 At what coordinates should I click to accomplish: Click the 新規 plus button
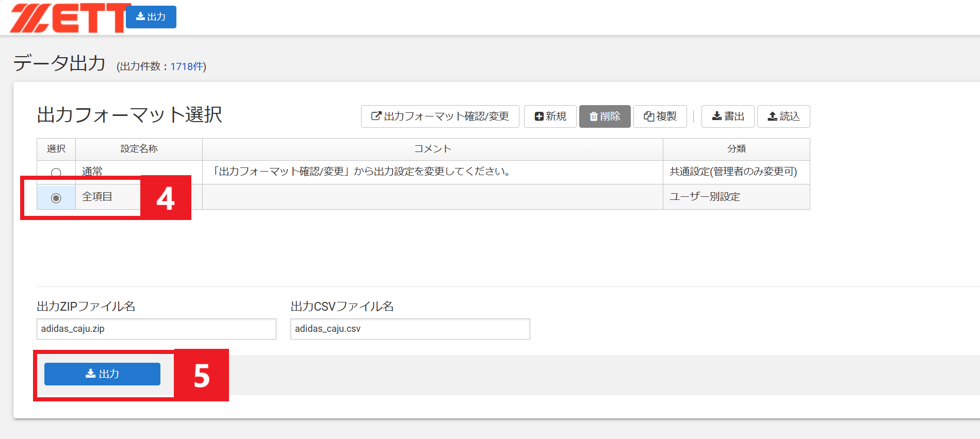click(550, 116)
